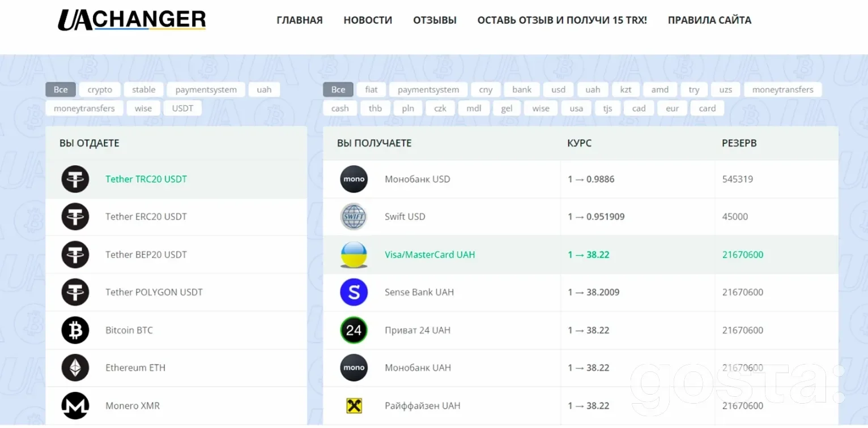The image size is (868, 428).
Task: Open the ПРАВИЛА САЙТА menu item
Action: (709, 20)
